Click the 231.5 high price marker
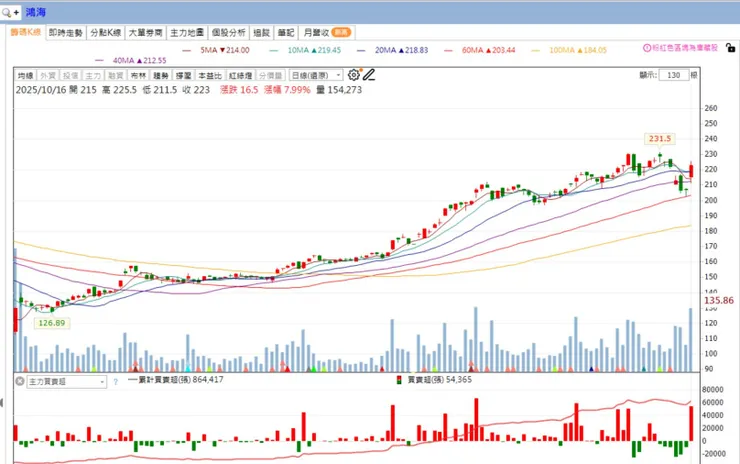 660,139
